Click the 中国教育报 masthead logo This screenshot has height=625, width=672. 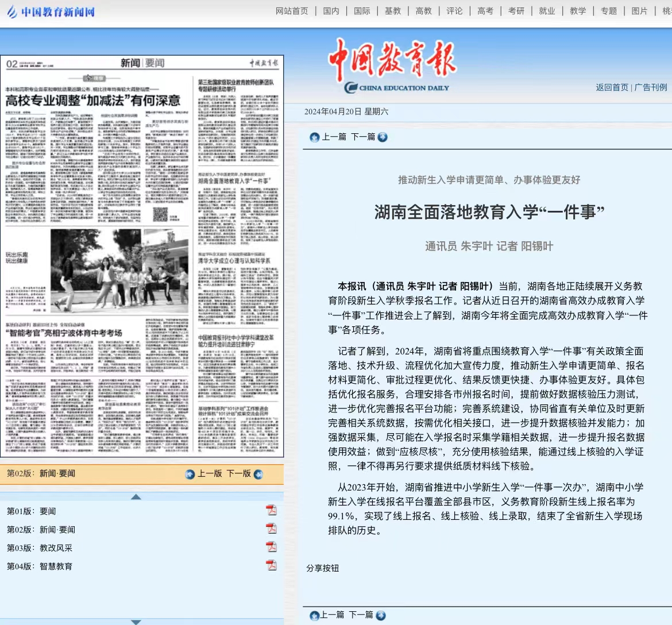pos(393,65)
